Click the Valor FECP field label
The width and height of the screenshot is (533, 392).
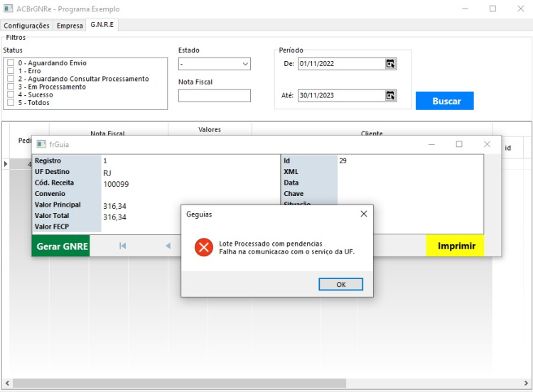[52, 227]
